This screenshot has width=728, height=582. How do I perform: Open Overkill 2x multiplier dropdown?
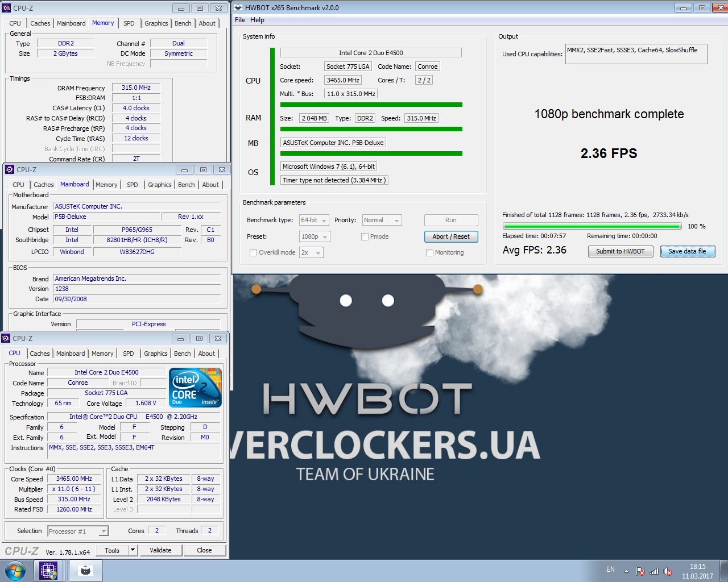point(311,252)
